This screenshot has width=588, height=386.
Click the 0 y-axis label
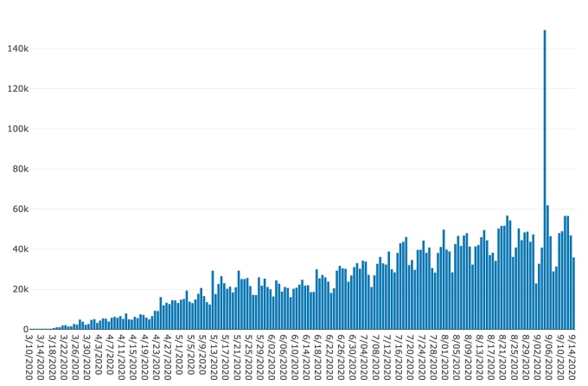(x=26, y=329)
